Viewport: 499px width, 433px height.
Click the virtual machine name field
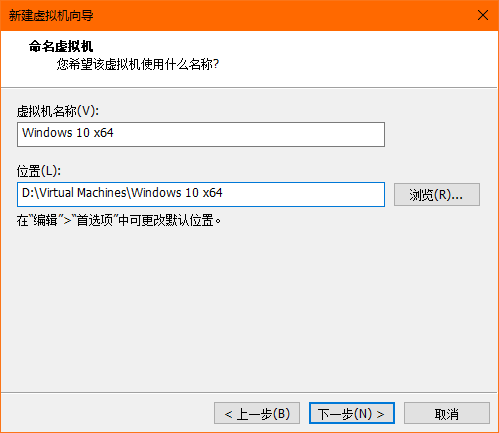click(201, 134)
